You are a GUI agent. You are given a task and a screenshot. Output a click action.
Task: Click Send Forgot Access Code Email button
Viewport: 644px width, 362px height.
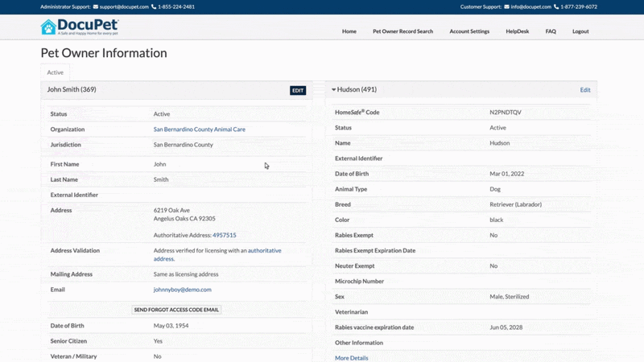click(x=176, y=310)
